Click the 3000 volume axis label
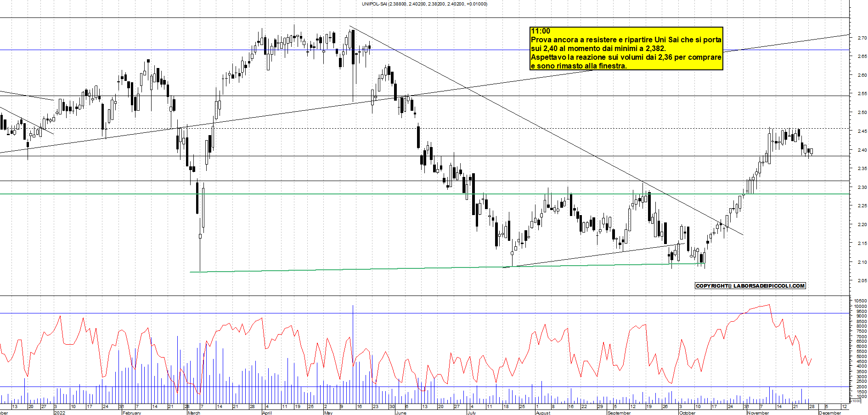Screen dimensions: 868x415 861,376
